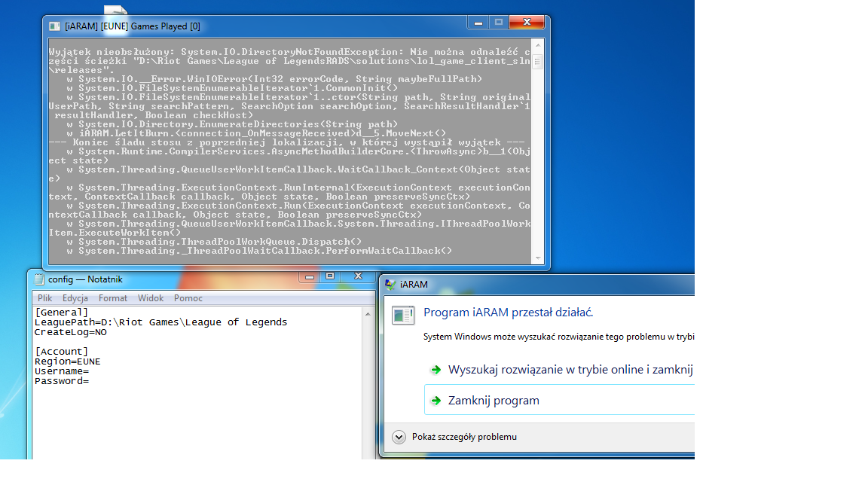Choose Zamknij program in crash dialog
Screen dimensions: 868x488
[559, 399]
